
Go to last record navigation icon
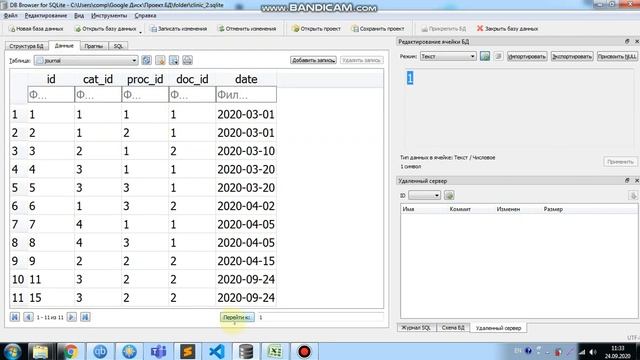tap(85, 317)
